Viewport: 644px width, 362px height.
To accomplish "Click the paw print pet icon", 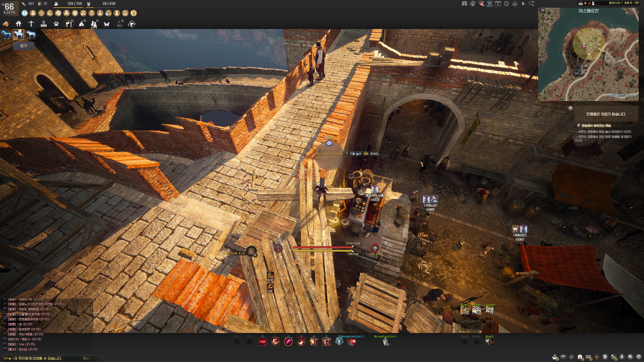I will pyautogui.click(x=56, y=24).
